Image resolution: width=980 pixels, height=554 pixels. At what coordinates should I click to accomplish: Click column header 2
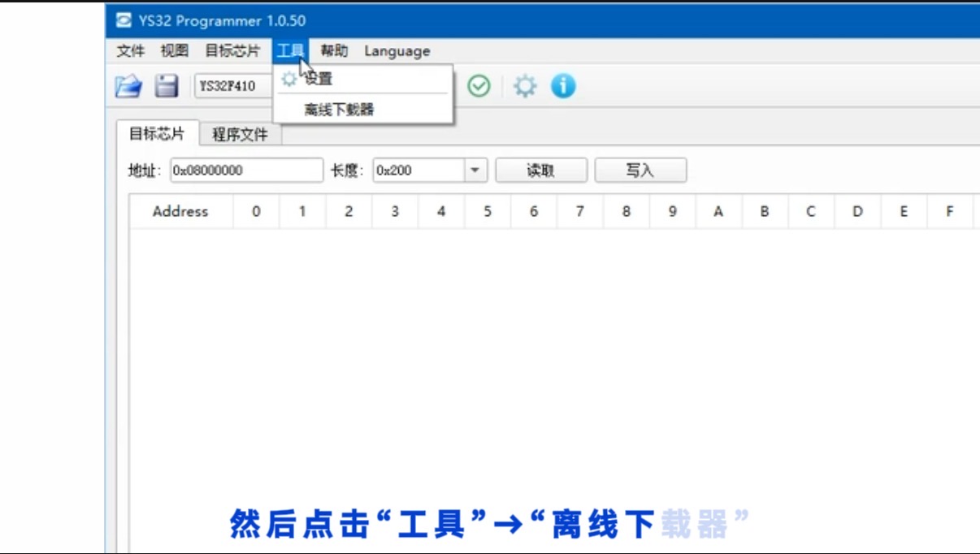[349, 211]
